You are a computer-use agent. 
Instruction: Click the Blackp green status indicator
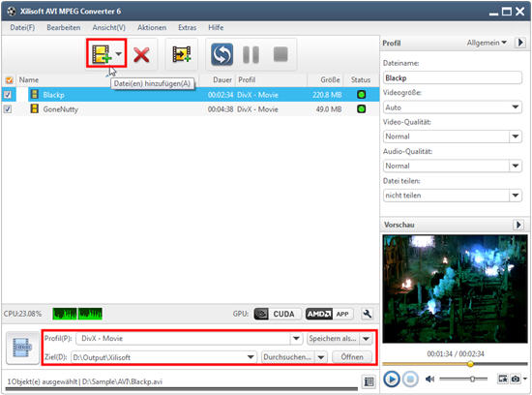pos(362,95)
